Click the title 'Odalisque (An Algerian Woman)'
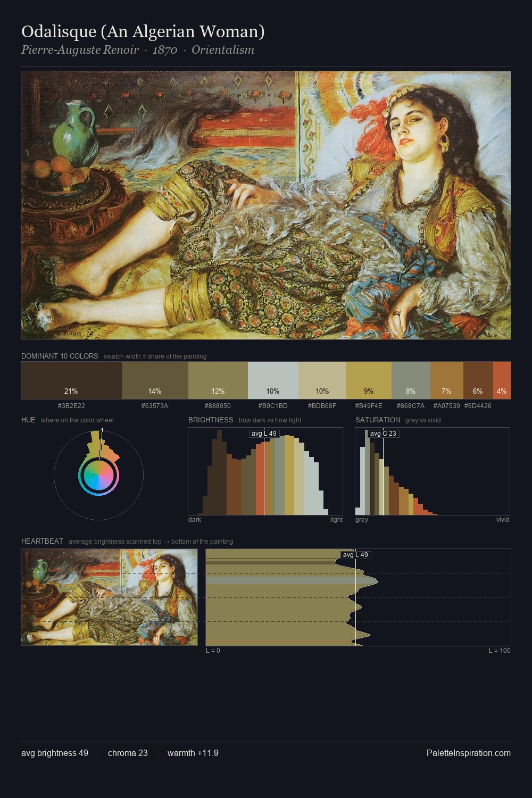This screenshot has width=532, height=798. [x=143, y=32]
